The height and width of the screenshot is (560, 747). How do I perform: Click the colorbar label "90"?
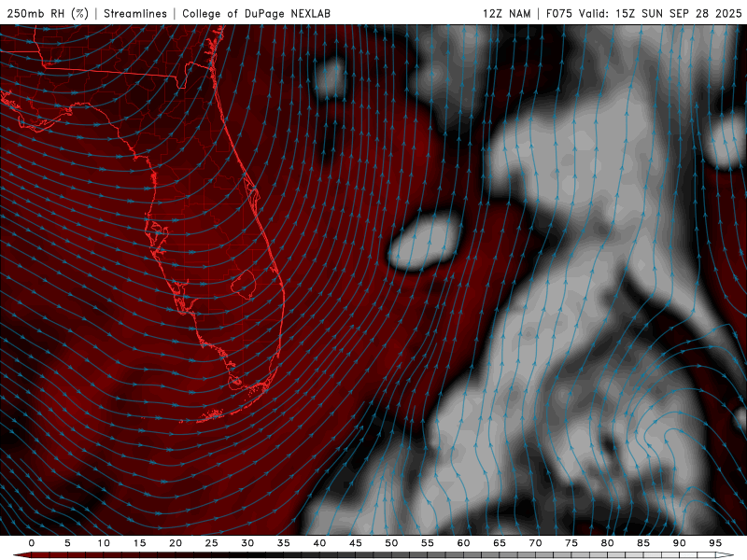679,543
